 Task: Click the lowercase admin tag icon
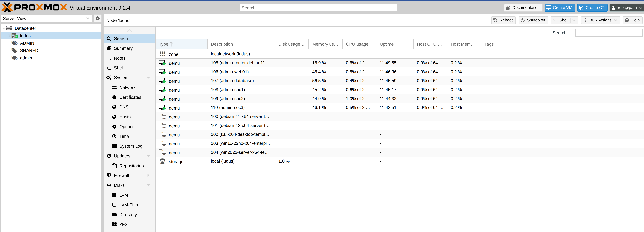[x=15, y=58]
